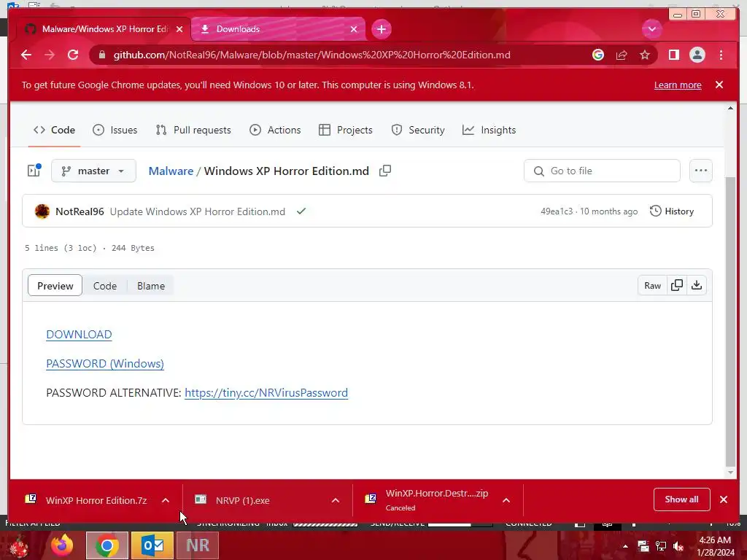Screen dimensions: 747x560
Task: Share this page via share icon
Action: coord(622,55)
